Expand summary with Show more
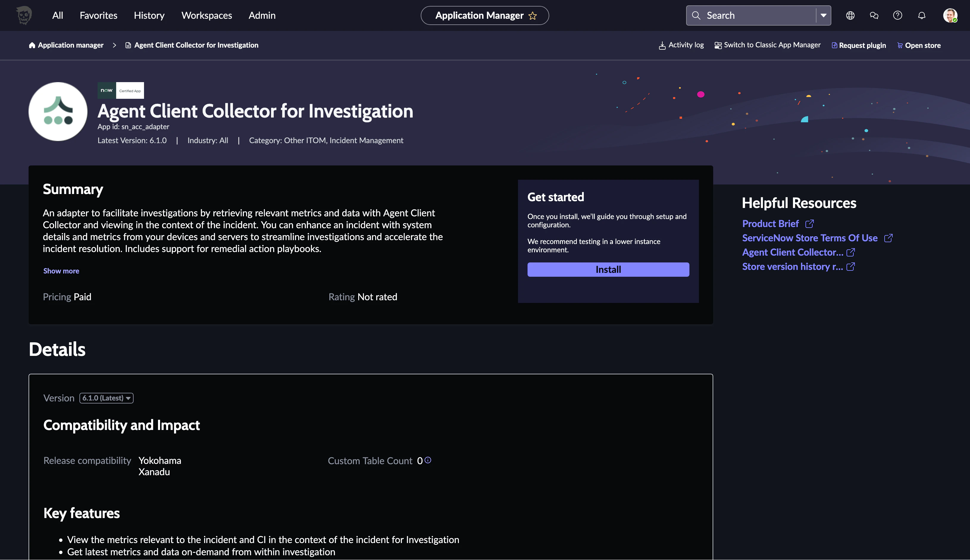 tap(61, 271)
